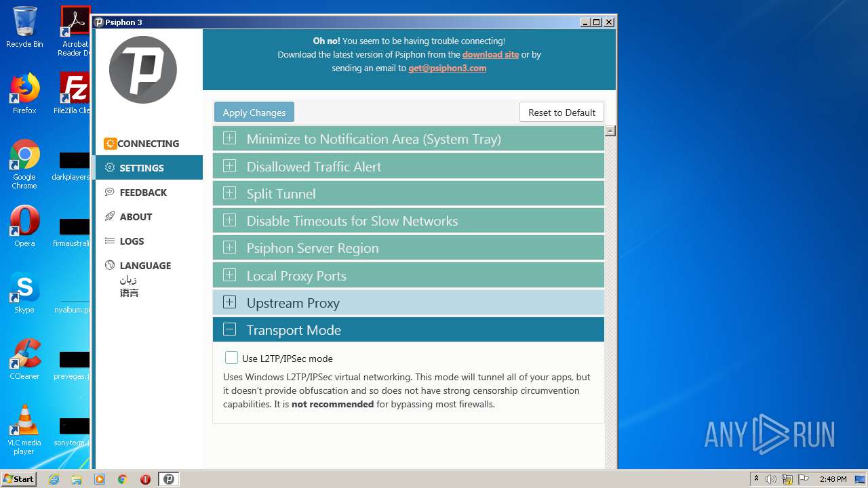Expand Split Tunnel section
This screenshot has width=868, height=488.
(x=408, y=193)
